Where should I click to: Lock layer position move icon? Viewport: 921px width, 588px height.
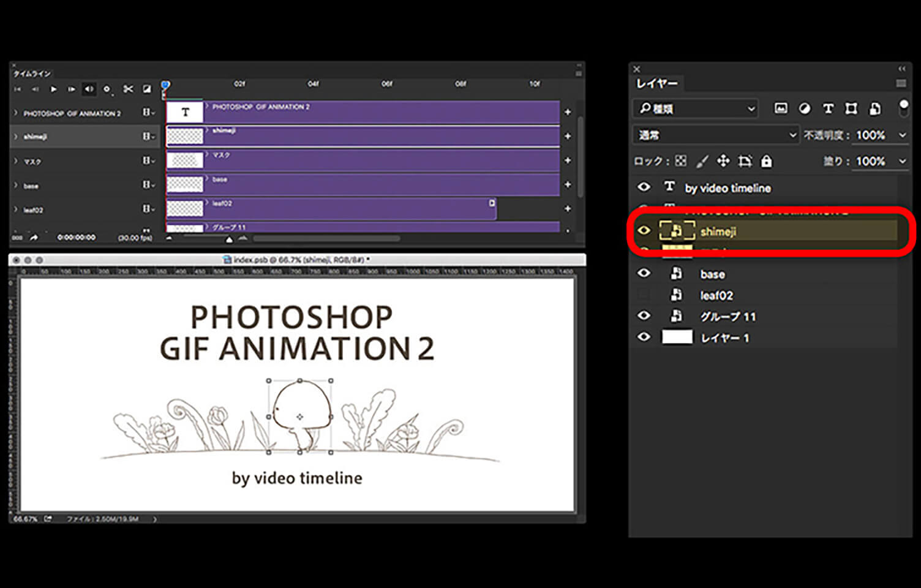click(x=723, y=161)
